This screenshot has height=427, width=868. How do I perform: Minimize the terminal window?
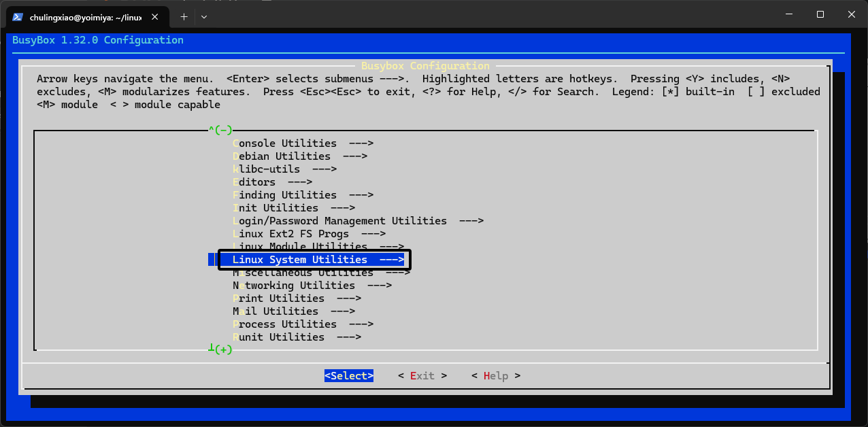[789, 14]
